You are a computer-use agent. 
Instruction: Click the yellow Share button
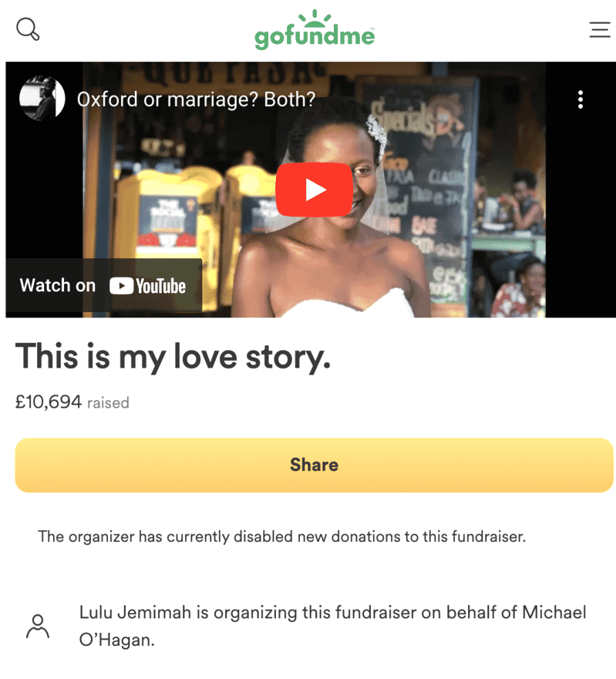[314, 465]
